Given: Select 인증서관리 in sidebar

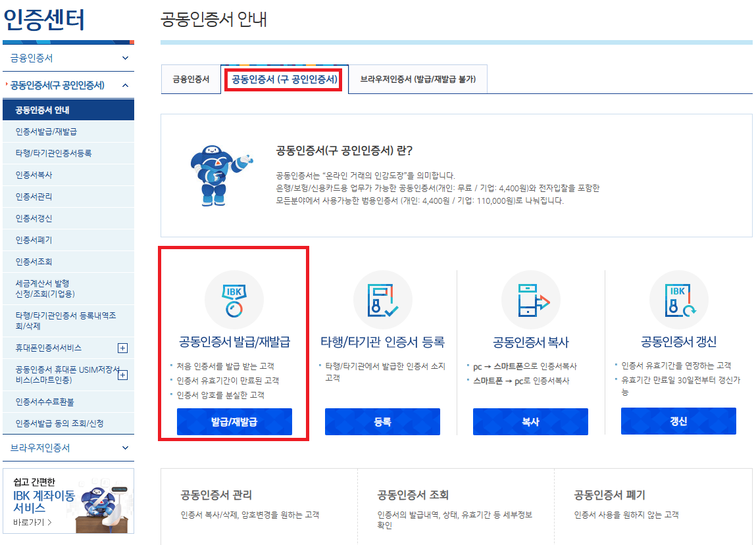Looking at the screenshot, I should (x=68, y=197).
